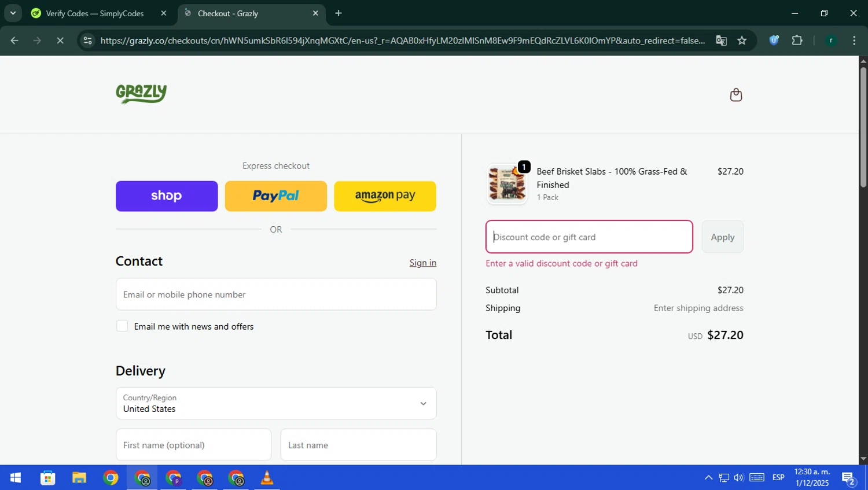Open the Bitwarden shield extension
The width and height of the screenshot is (868, 490).
(x=774, y=40)
